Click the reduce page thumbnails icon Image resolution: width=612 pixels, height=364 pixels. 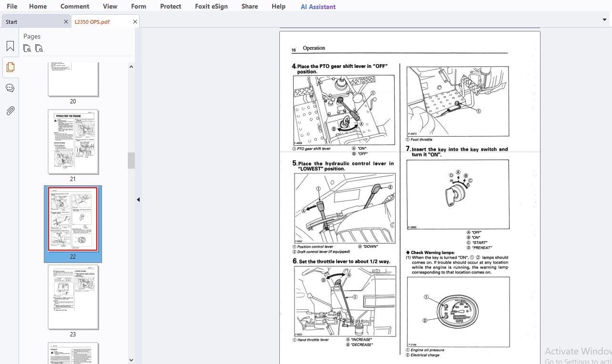click(x=39, y=48)
